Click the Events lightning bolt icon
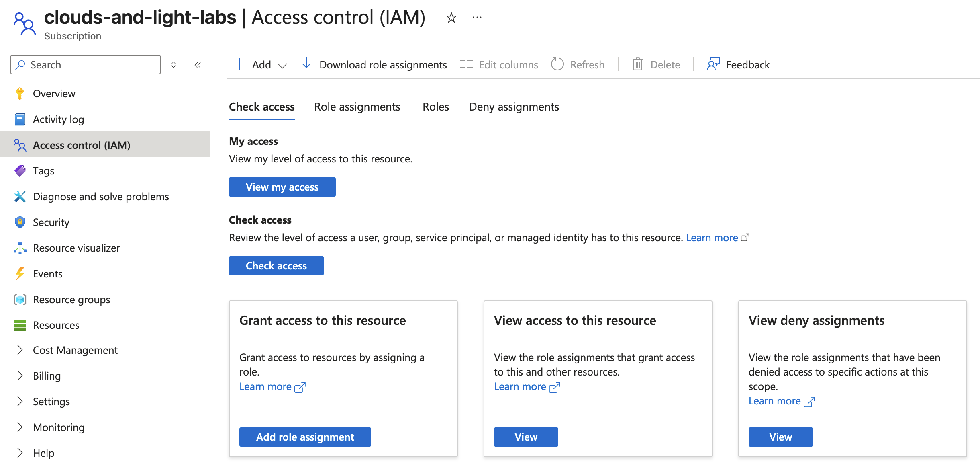Screen dimensions: 980x472 coord(20,274)
